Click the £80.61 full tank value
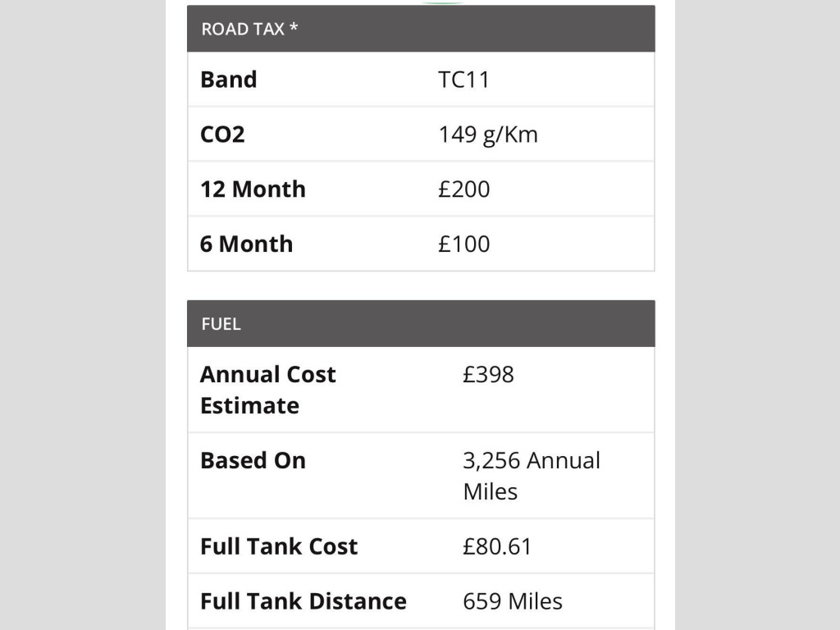The width and height of the screenshot is (840, 630). (x=497, y=547)
